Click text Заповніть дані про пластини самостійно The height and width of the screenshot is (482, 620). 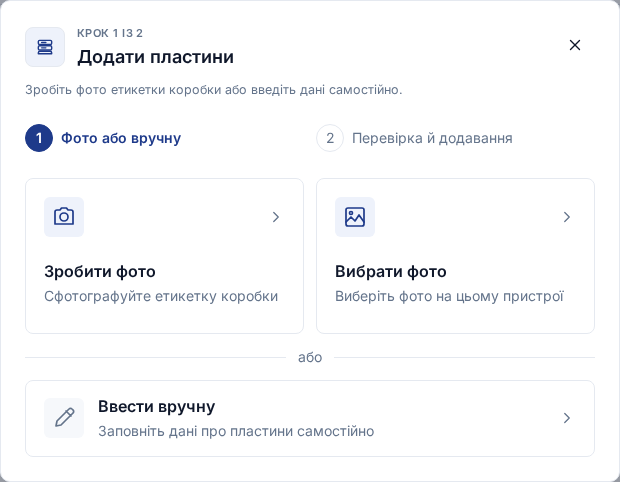236,431
